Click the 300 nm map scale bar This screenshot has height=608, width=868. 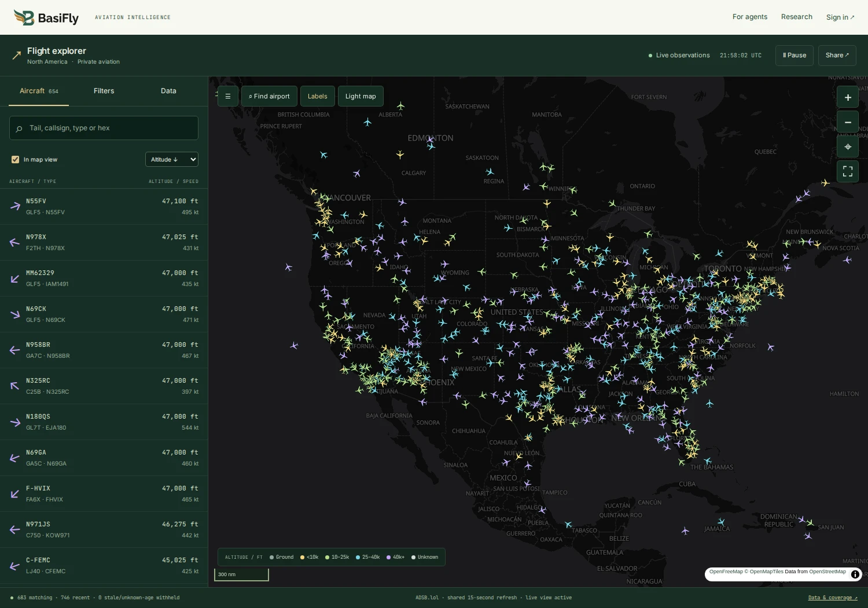(241, 574)
